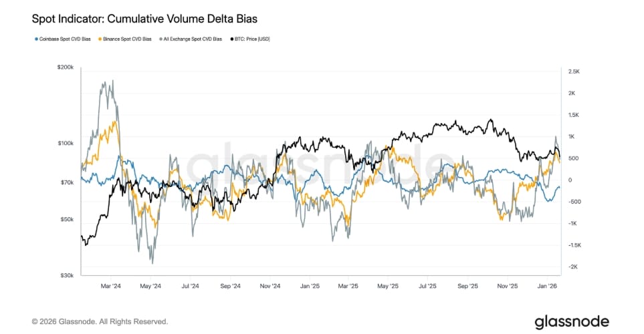Hide the BTC: Price [USD] series
Screen dimensions: 644x334
[x=253, y=39]
